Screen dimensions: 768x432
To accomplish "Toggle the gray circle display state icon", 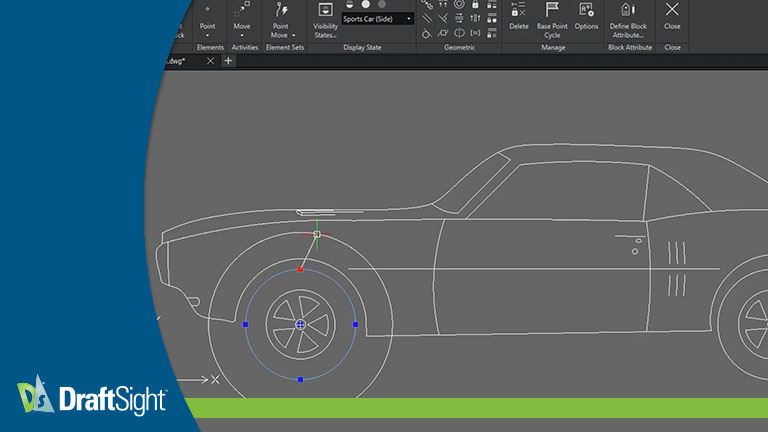I will (x=381, y=4).
